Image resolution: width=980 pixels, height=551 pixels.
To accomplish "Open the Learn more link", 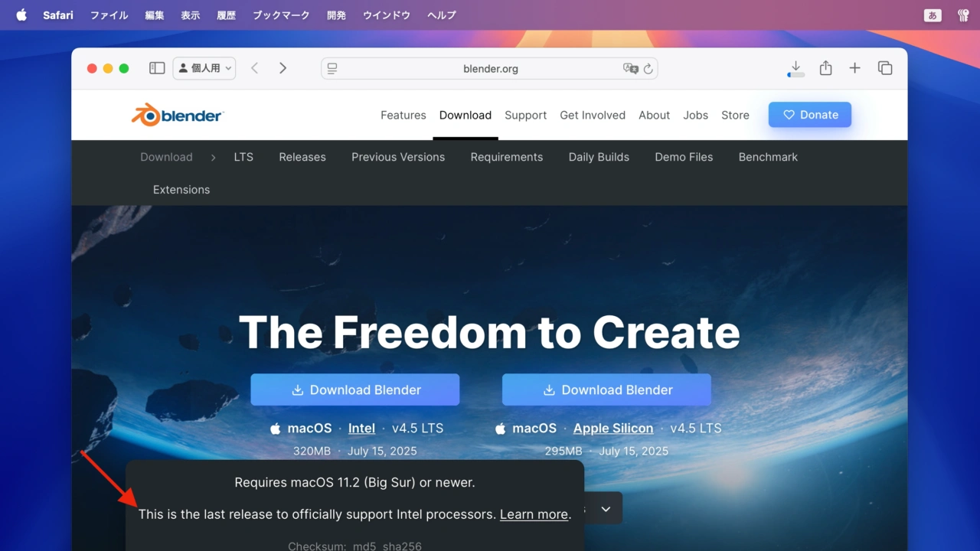I will (534, 514).
